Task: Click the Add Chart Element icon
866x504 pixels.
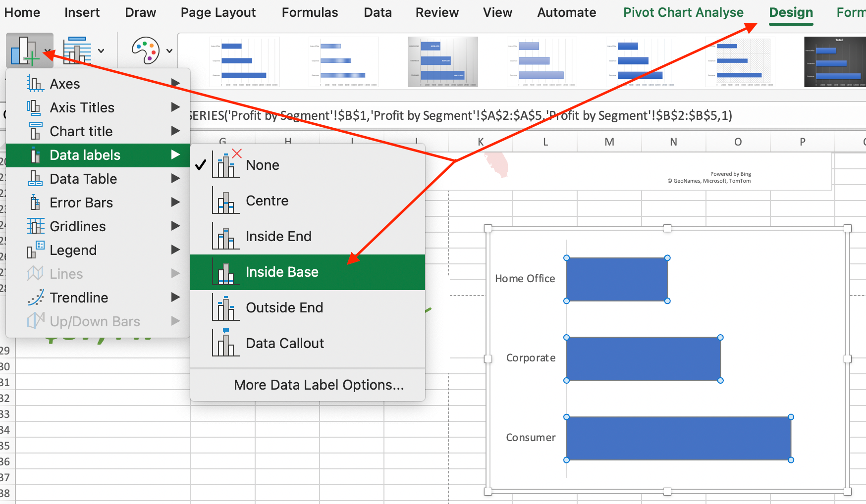Action: pos(25,50)
